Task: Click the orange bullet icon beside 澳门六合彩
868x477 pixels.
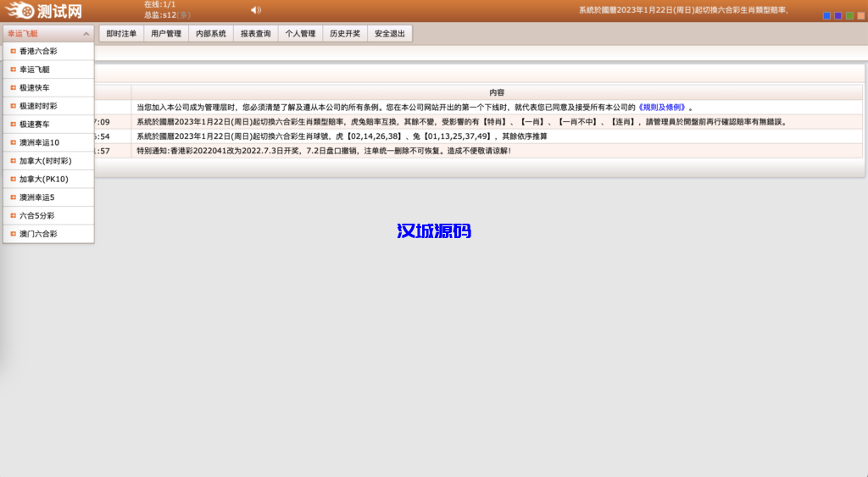Action: (13, 234)
